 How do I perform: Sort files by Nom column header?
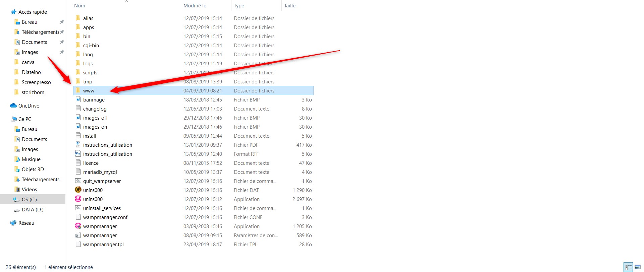(x=79, y=6)
